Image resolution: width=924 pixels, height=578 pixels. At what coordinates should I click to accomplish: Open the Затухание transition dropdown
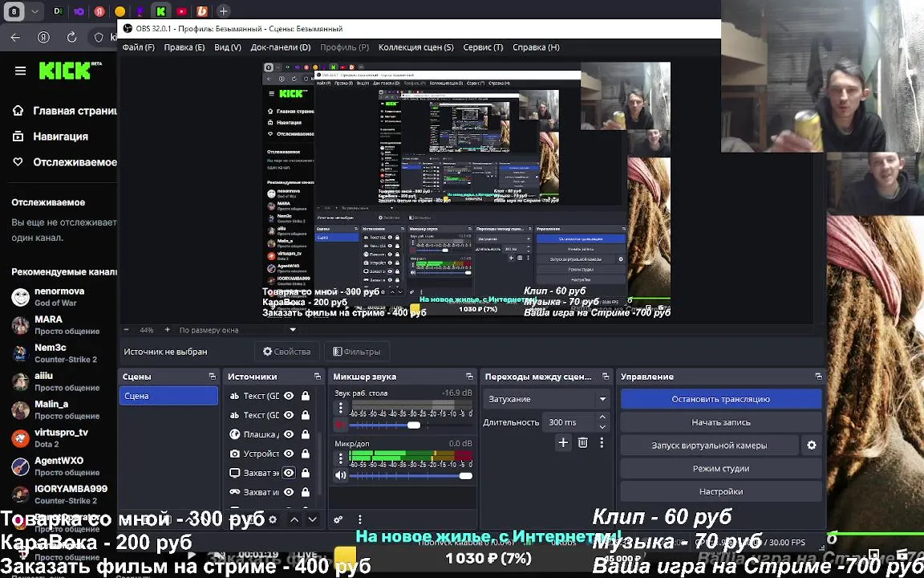click(x=546, y=399)
